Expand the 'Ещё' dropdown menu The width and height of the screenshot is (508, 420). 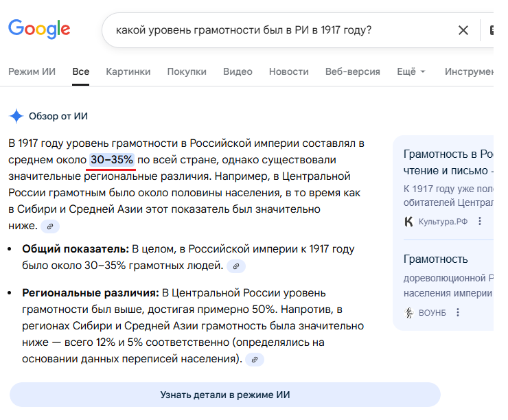click(411, 71)
